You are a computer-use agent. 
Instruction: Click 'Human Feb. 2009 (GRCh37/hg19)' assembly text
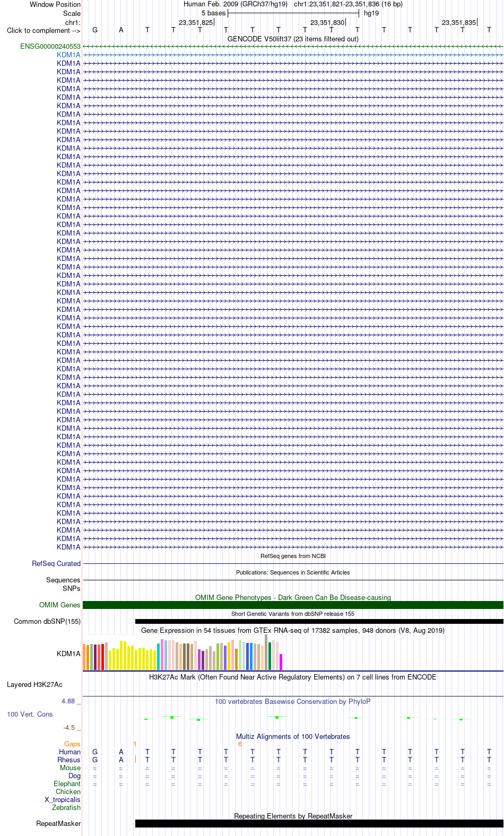coord(236,4)
